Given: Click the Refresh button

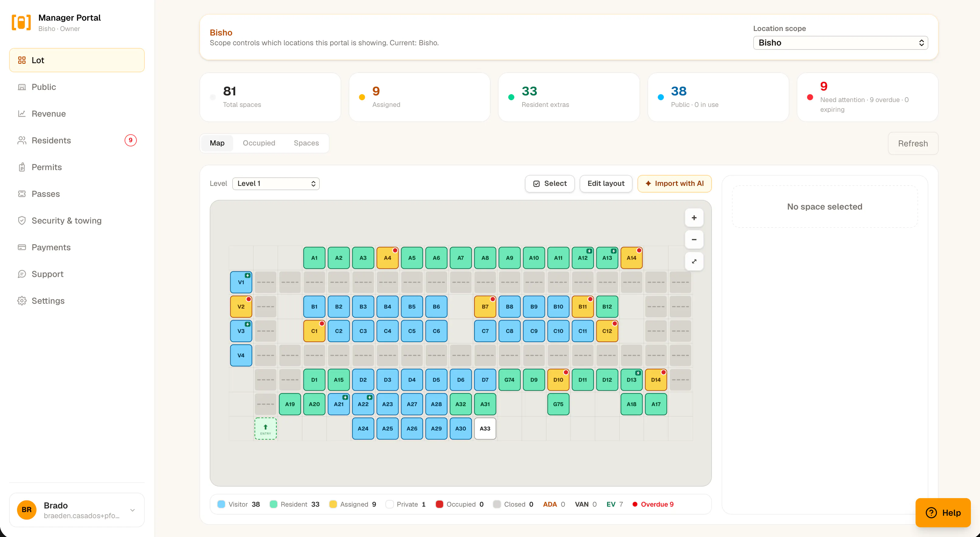Looking at the screenshot, I should tap(913, 144).
